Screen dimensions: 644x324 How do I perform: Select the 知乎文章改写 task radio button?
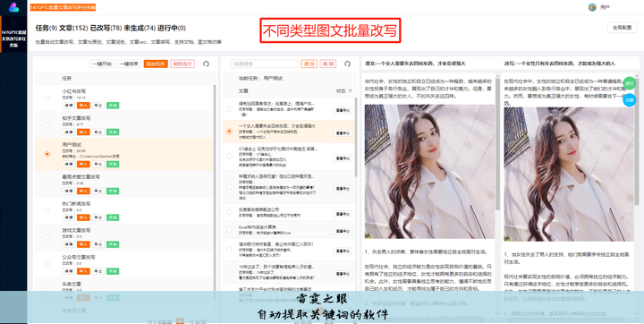[x=47, y=124]
